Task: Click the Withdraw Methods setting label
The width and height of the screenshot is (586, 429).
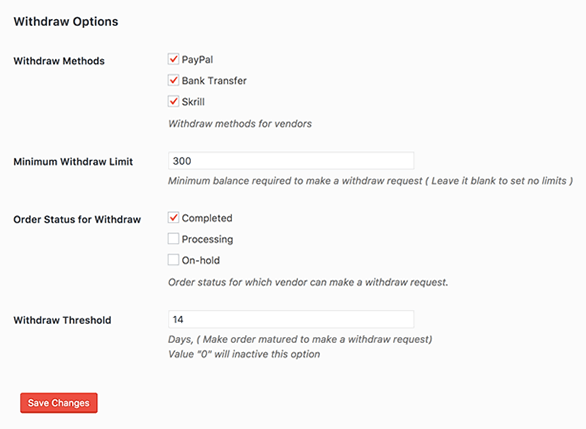Action: coord(59,61)
